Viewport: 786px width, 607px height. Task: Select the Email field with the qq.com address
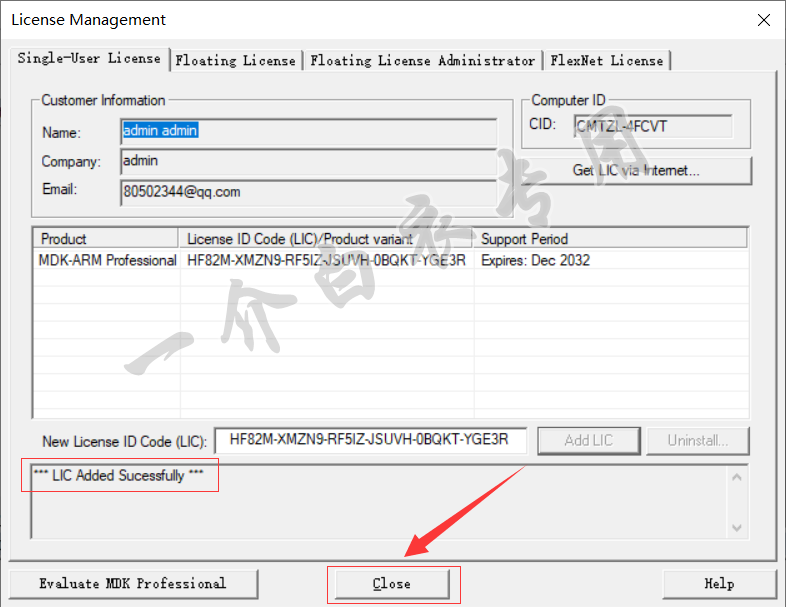tap(309, 192)
